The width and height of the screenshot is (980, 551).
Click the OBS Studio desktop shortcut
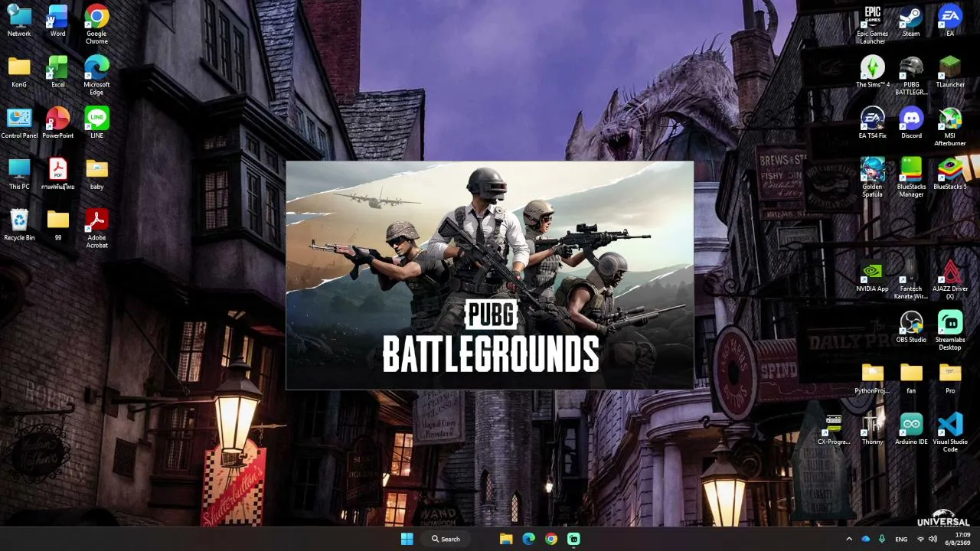(911, 328)
